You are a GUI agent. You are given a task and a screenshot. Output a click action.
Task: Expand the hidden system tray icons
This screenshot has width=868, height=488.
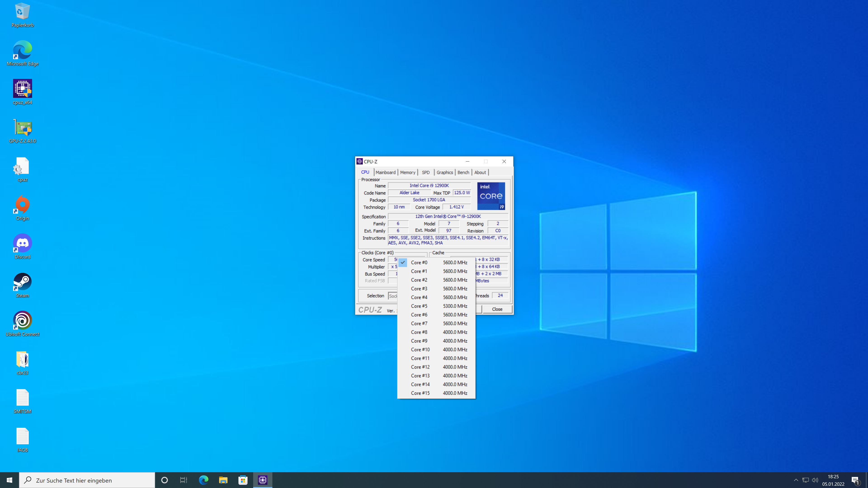796,480
